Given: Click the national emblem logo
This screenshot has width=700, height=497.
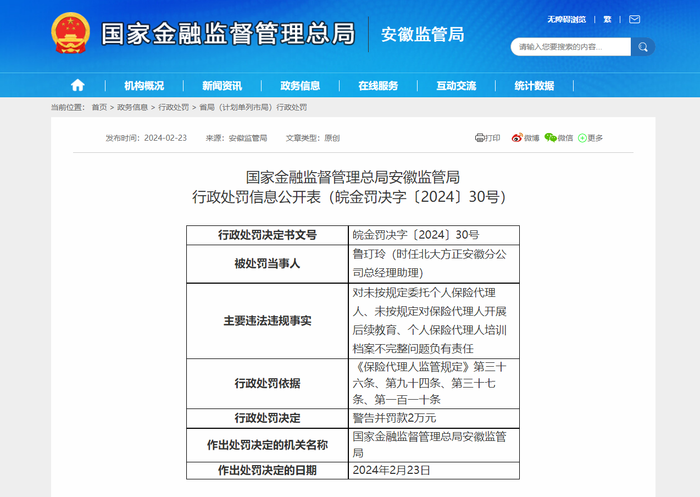Looking at the screenshot, I should pyautogui.click(x=71, y=33).
